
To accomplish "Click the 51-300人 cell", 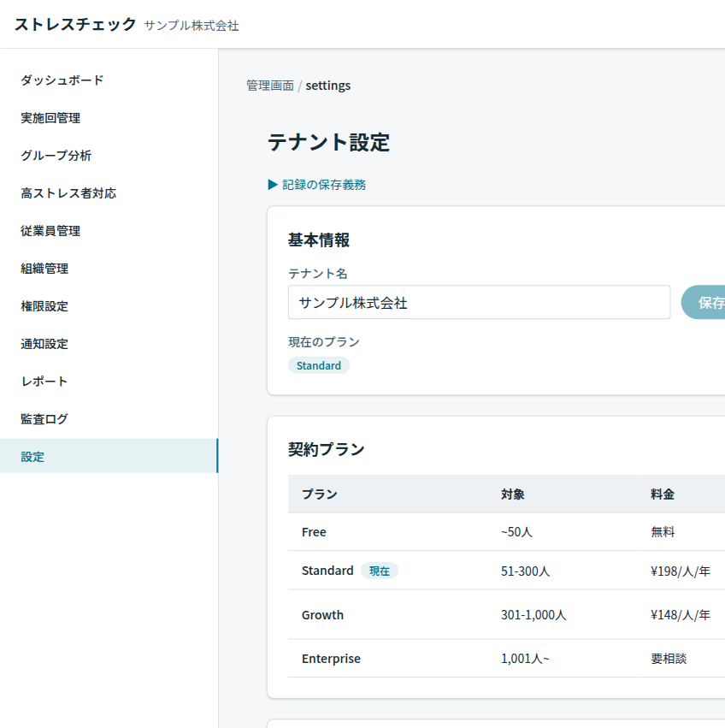I will [526, 571].
